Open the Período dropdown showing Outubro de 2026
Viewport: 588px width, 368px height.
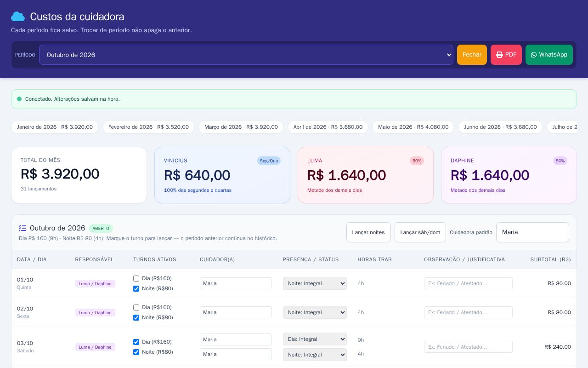246,55
